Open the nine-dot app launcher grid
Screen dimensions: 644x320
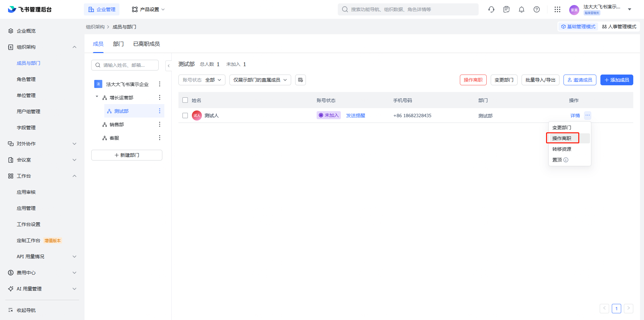pos(557,9)
